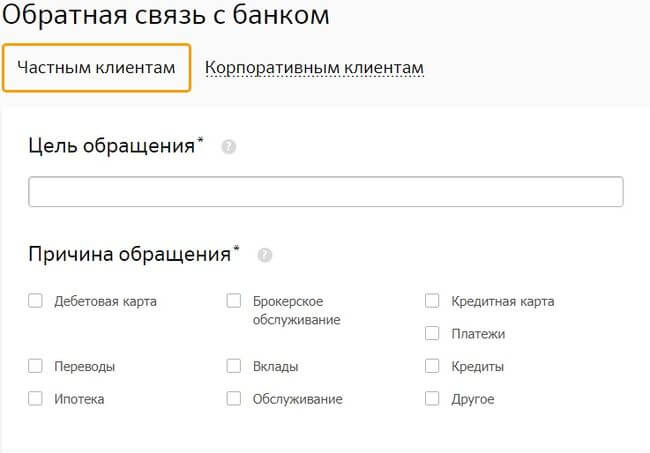Viewport: 650px width, 453px height.
Task: Enable the Кредитная карта checkbox
Action: [x=432, y=300]
